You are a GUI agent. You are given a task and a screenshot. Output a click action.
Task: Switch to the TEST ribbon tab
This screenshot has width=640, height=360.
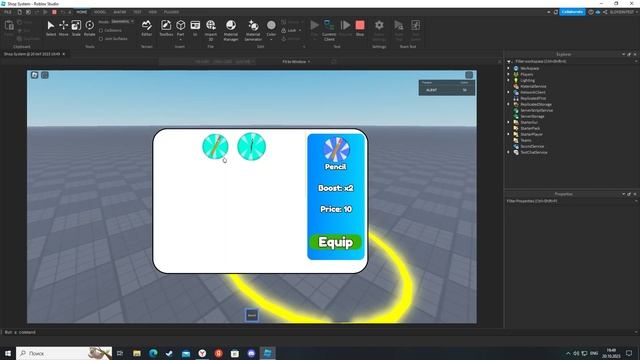coord(137,12)
